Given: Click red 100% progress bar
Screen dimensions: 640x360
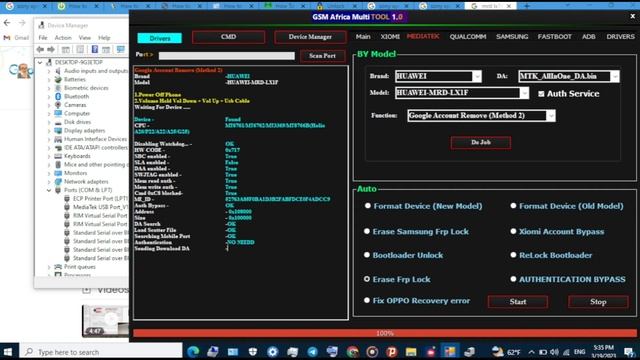Looking at the screenshot, I should [384, 333].
